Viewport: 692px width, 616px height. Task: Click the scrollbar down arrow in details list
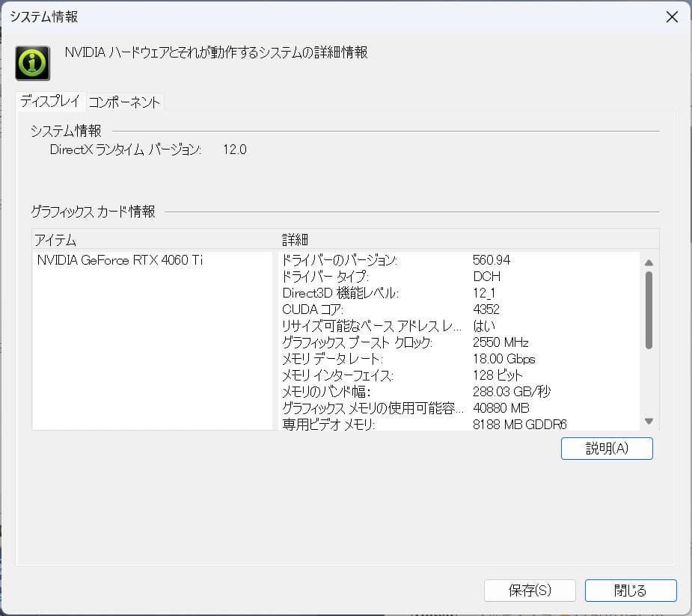[x=649, y=422]
